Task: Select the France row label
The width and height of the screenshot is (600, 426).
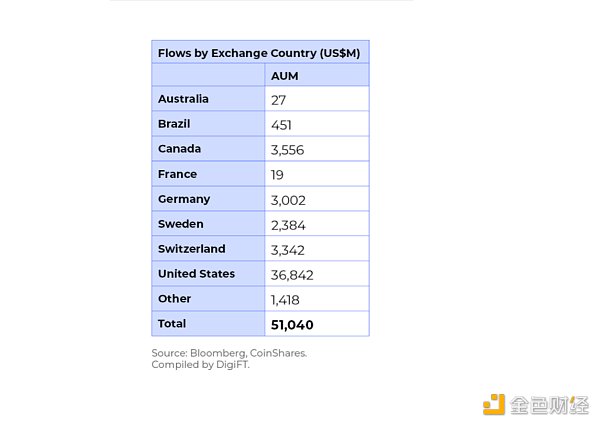Action: point(177,174)
